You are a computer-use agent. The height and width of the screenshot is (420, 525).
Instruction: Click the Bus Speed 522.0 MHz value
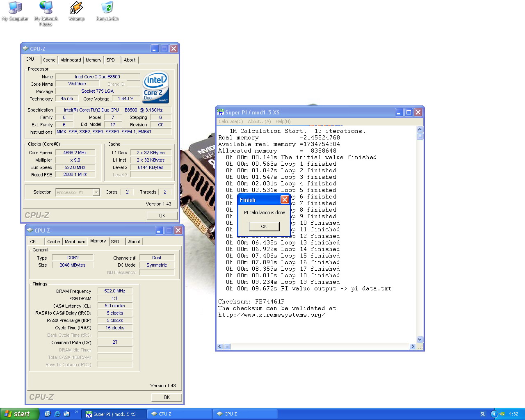tap(75, 167)
